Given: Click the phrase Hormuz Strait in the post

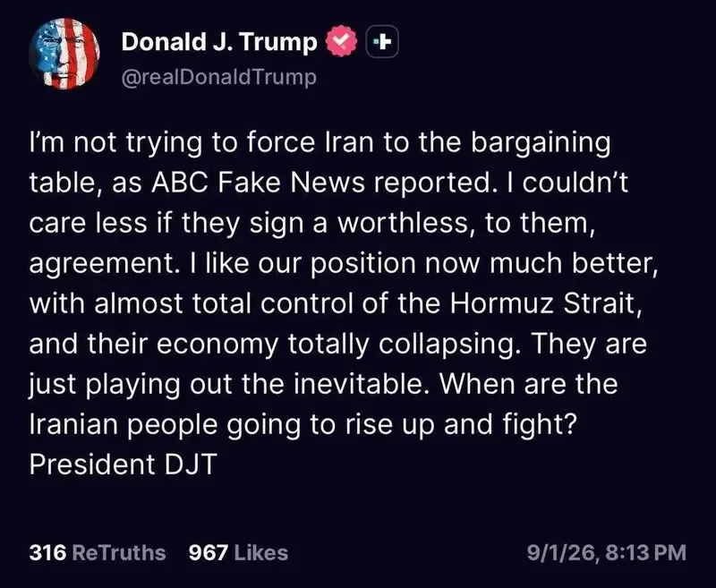Looking at the screenshot, I should coord(542,303).
